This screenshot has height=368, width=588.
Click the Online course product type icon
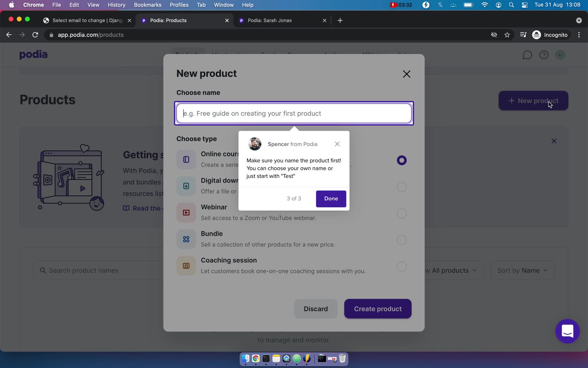pyautogui.click(x=186, y=159)
